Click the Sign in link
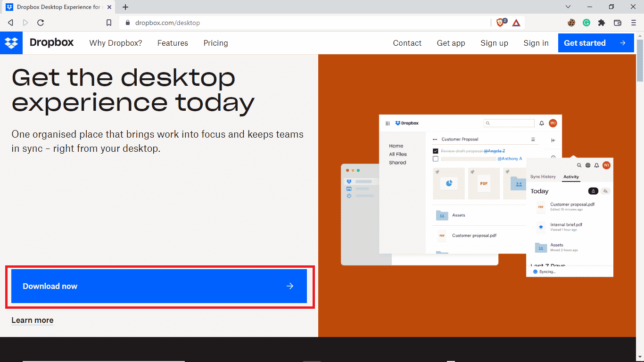This screenshot has width=644, height=362. tap(536, 43)
